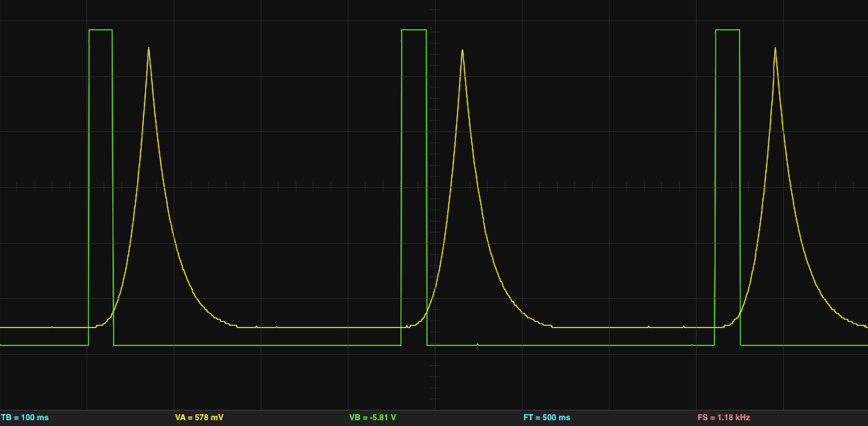Screen dimensions: 868x426
Task: Click the FT = 500 ms readout
Action: click(x=547, y=418)
